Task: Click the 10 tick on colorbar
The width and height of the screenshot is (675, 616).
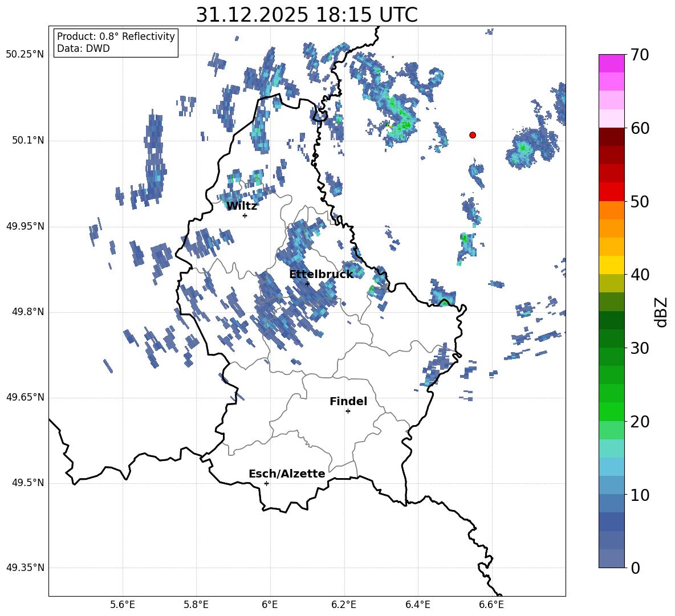Action: click(x=640, y=495)
